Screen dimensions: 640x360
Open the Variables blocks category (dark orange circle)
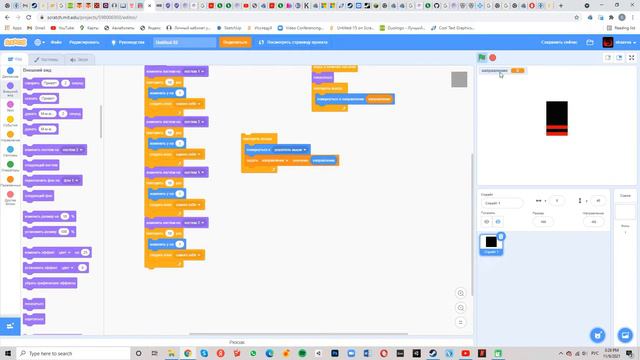[x=10, y=179]
